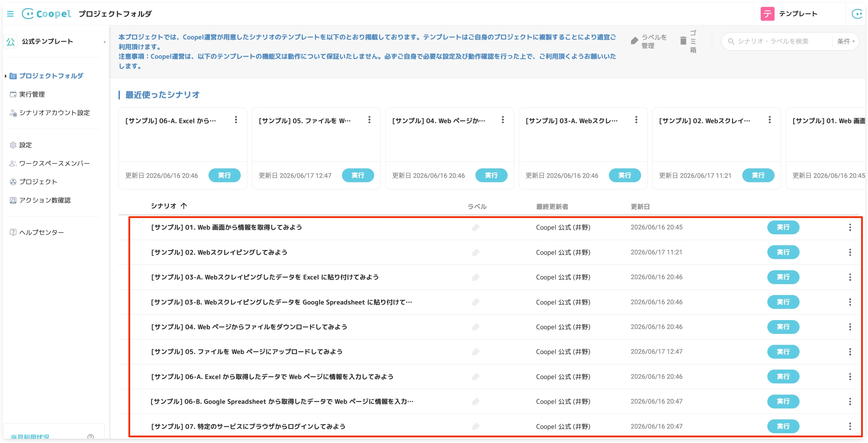The height and width of the screenshot is (443, 868).
Task: Open シナリオアカウント設定 in the sidebar
Action: 54,113
